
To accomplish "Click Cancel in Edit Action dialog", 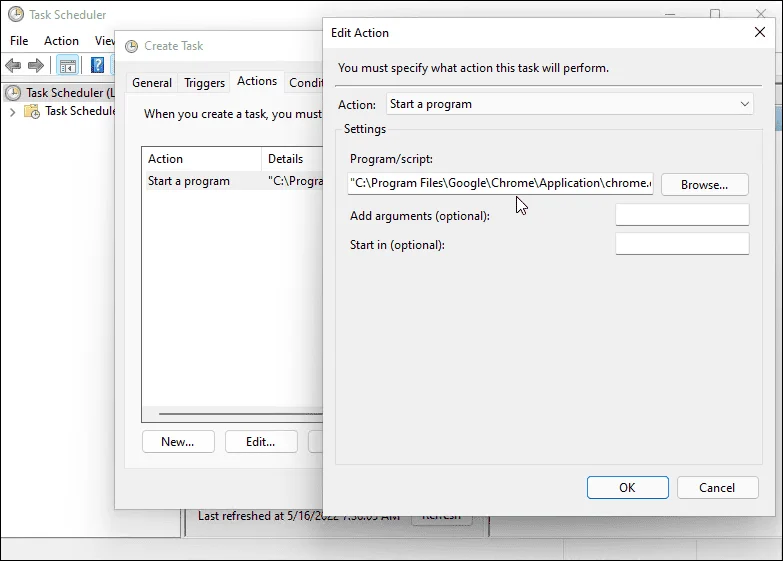I will pos(718,488).
